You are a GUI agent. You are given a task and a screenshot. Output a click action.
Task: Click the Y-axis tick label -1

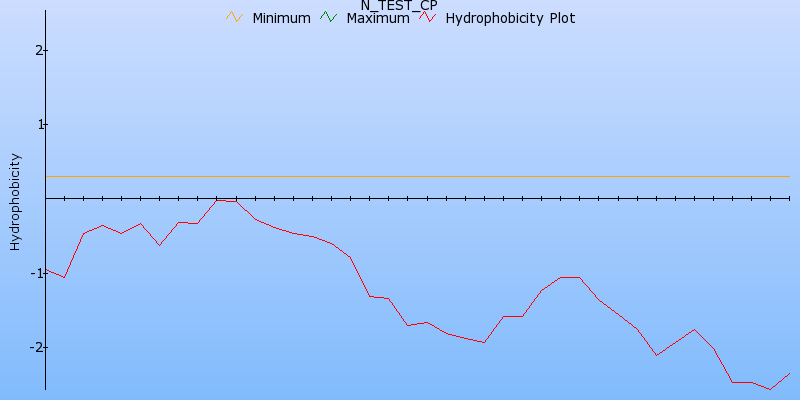(x=36, y=273)
